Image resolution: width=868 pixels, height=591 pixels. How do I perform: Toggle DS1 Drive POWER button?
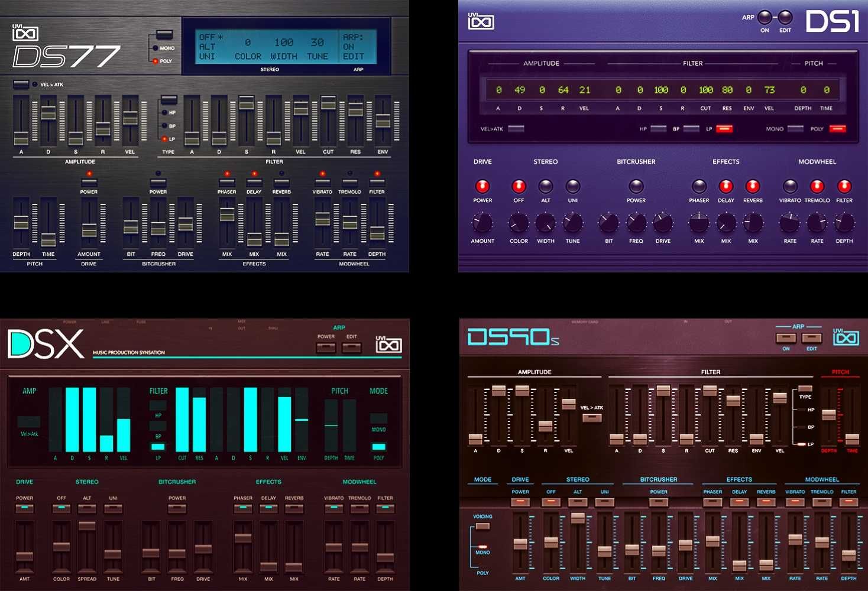tap(482, 186)
